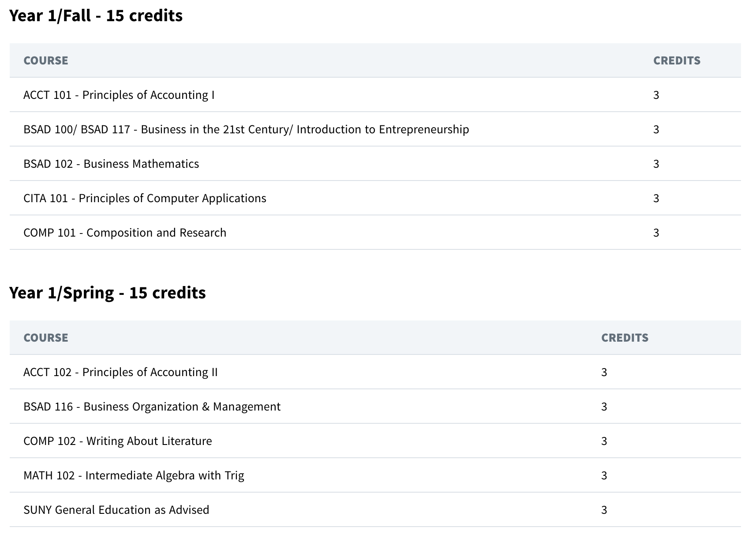Click the credits value for BSAD 116

click(x=604, y=407)
